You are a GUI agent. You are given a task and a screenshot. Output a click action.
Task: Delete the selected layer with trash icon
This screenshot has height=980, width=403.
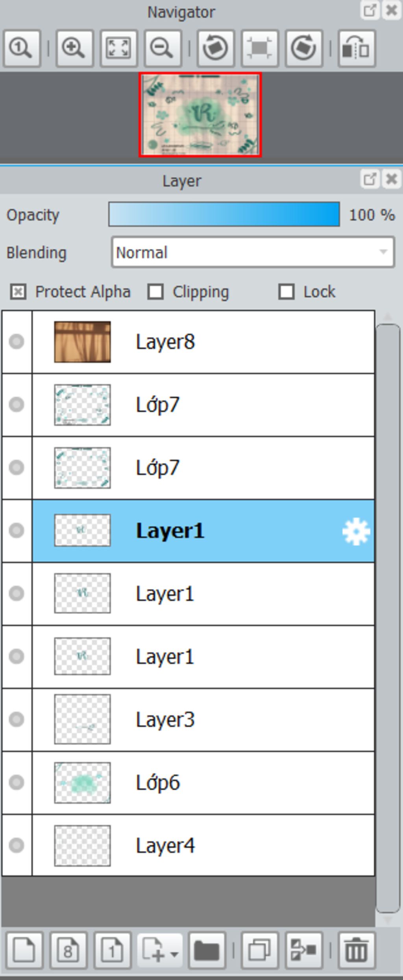pos(356,950)
